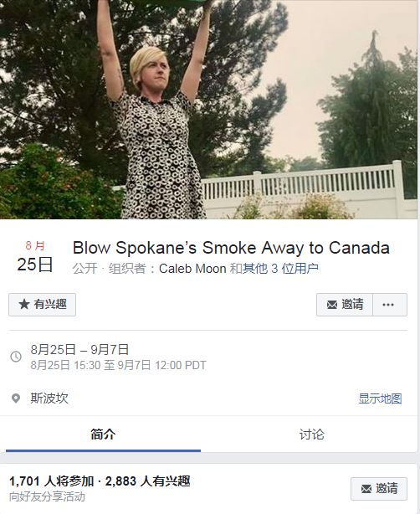Switch to the 讨论 tab
Viewport: 420px width, 514px height.
[311, 434]
